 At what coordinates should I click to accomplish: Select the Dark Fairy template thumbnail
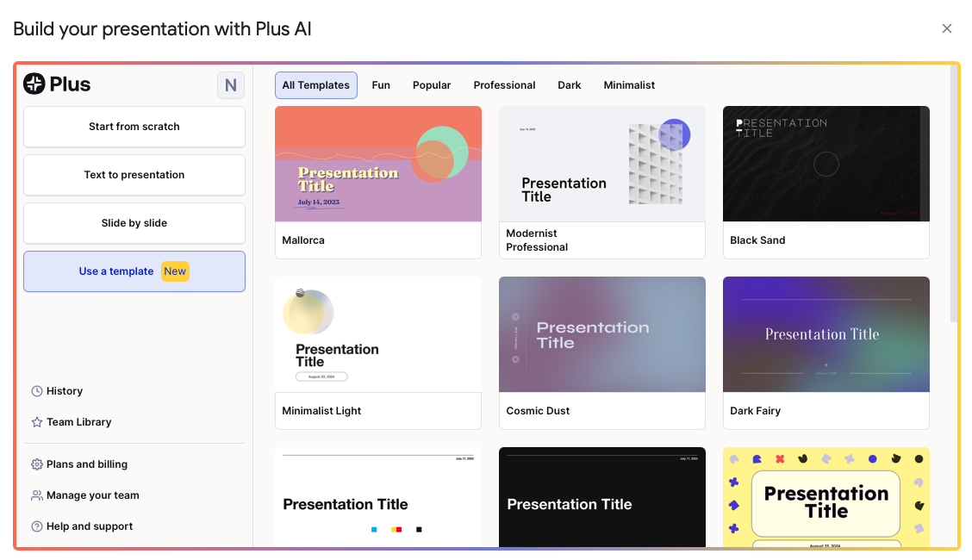(826, 334)
